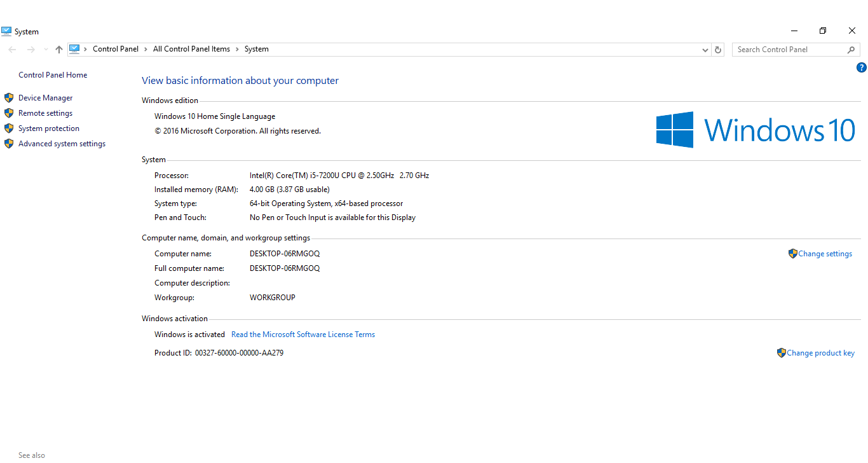Screen dimensions: 868x463
Task: Click the Forward navigation arrow
Action: 31,50
